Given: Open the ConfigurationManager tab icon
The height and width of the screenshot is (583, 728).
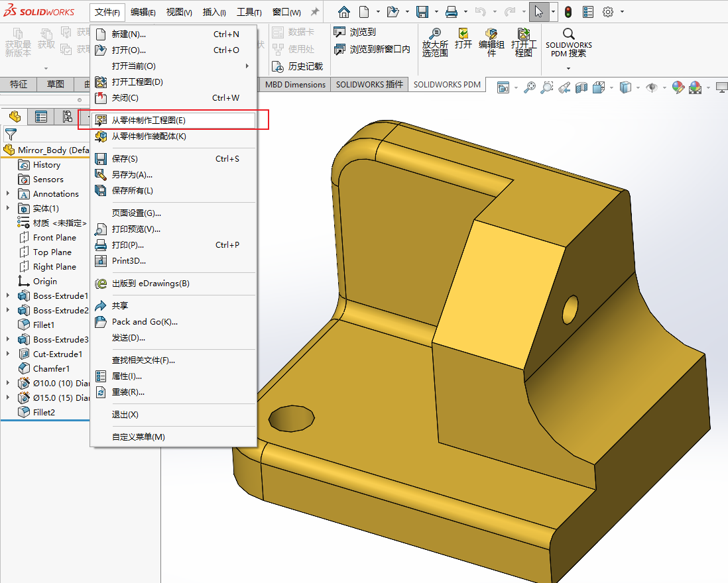Looking at the screenshot, I should pyautogui.click(x=67, y=117).
